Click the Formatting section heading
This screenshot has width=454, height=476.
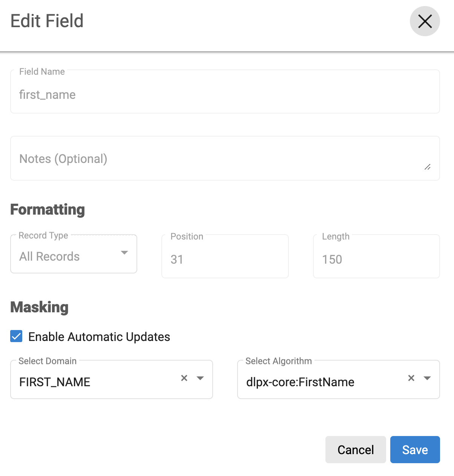click(48, 209)
